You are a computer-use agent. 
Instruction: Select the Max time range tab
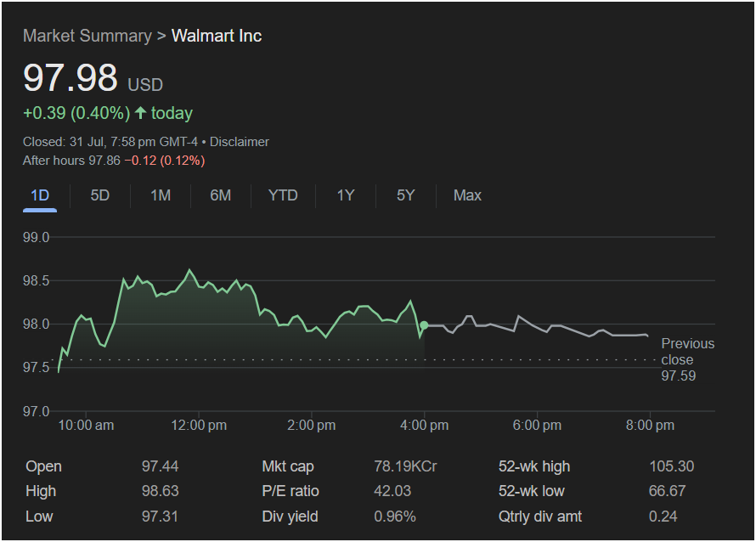467,195
